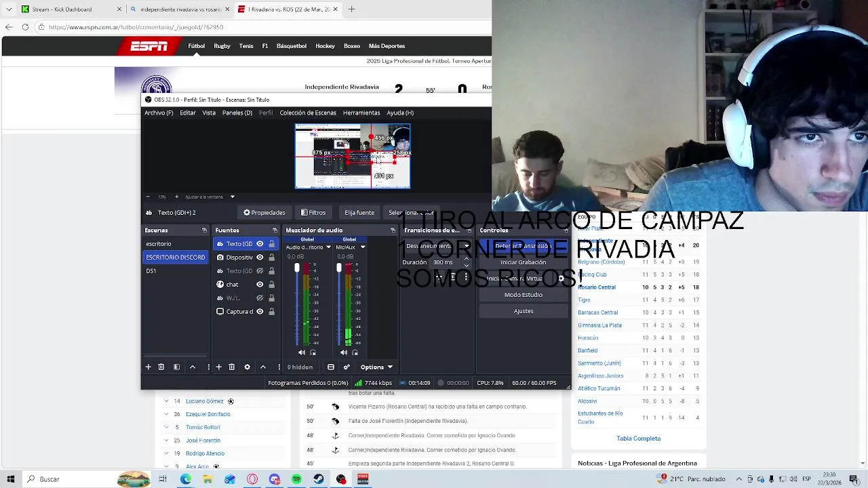Image resolution: width=868 pixels, height=488 pixels.
Task: Move source up with Fuentes arrow icon
Action: (263, 367)
